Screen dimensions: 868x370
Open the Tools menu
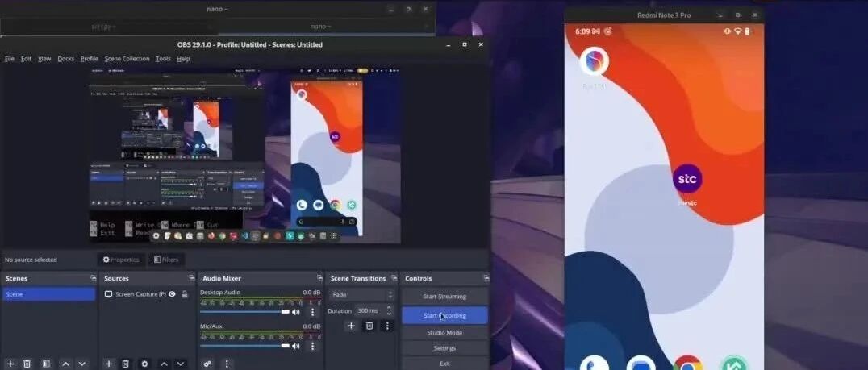(163, 59)
